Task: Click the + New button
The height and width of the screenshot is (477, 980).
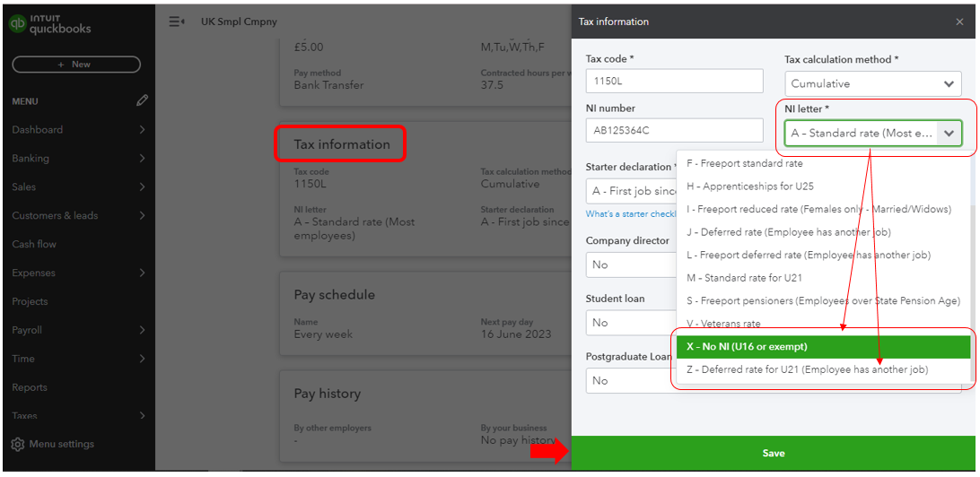Action: pyautogui.click(x=75, y=65)
